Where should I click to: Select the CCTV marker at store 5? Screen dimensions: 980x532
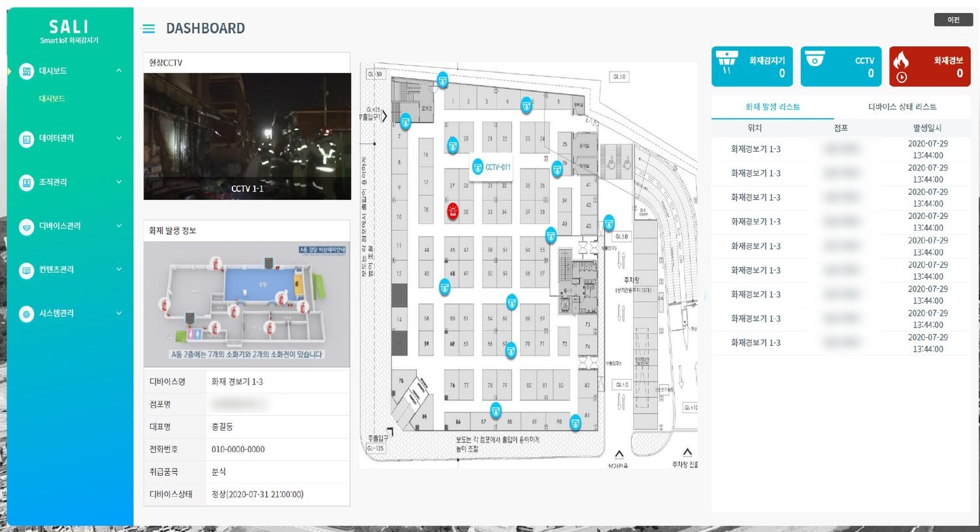click(x=527, y=104)
